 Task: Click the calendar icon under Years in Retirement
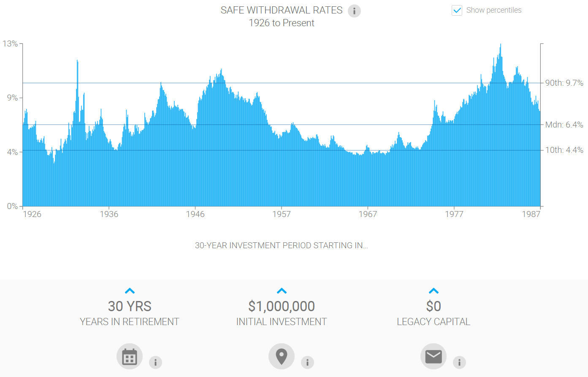pyautogui.click(x=130, y=356)
